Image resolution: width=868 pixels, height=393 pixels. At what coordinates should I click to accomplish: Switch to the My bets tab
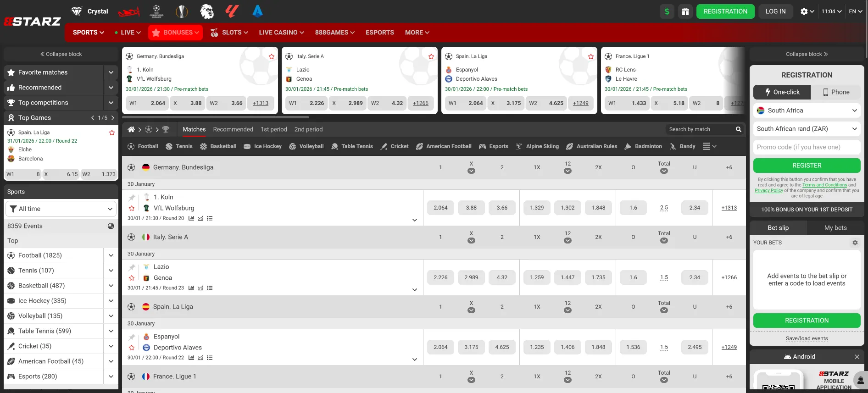point(835,228)
